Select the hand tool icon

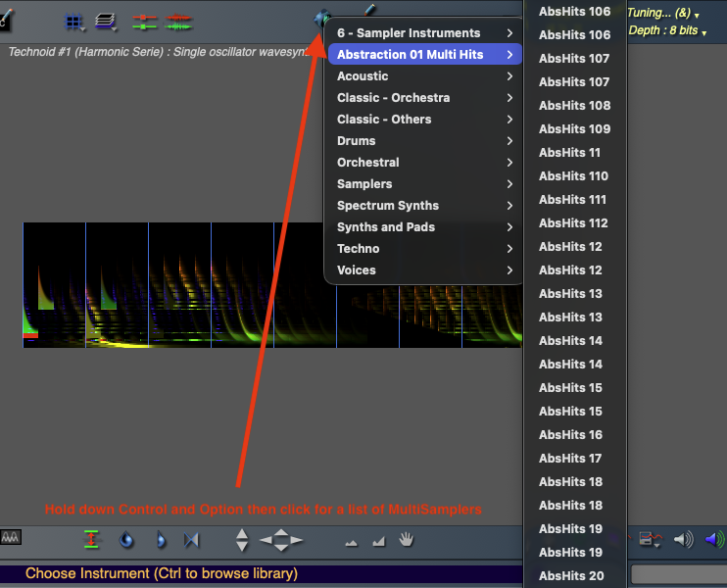407,539
